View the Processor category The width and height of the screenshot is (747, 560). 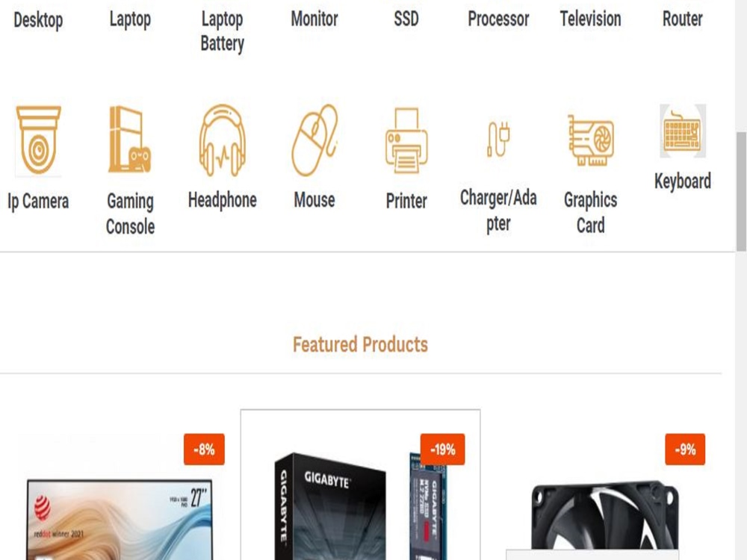click(x=498, y=19)
